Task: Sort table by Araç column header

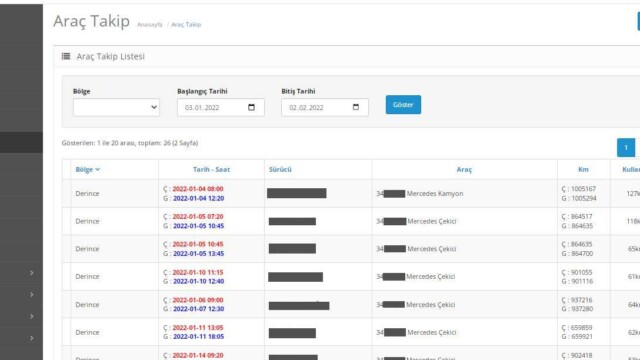Action: [464, 169]
